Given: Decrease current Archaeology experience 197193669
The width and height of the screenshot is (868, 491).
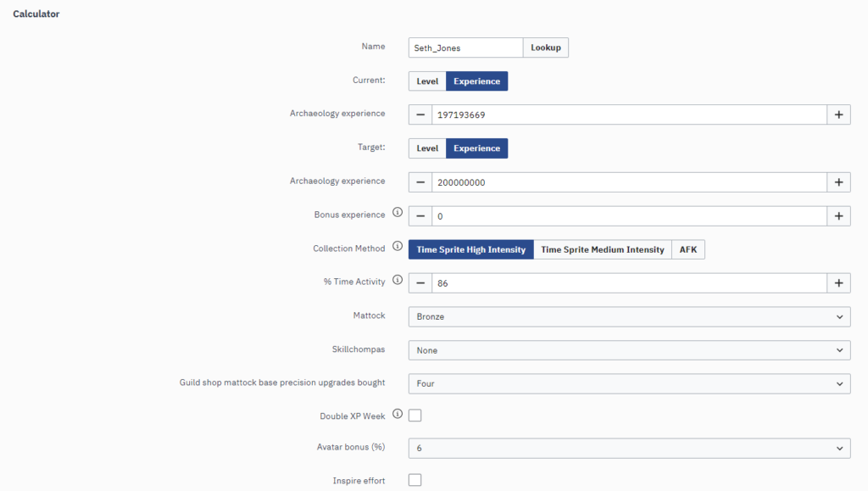Looking at the screenshot, I should (420, 115).
